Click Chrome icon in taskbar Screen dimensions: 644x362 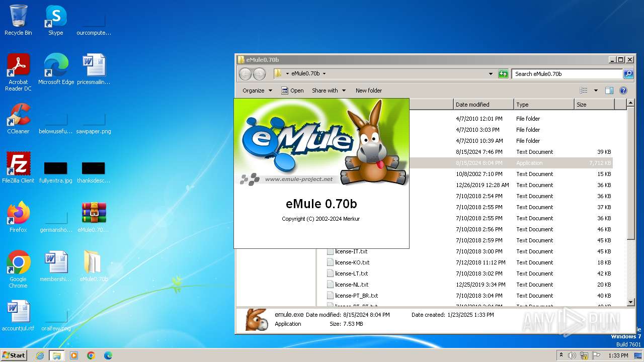[x=91, y=355]
